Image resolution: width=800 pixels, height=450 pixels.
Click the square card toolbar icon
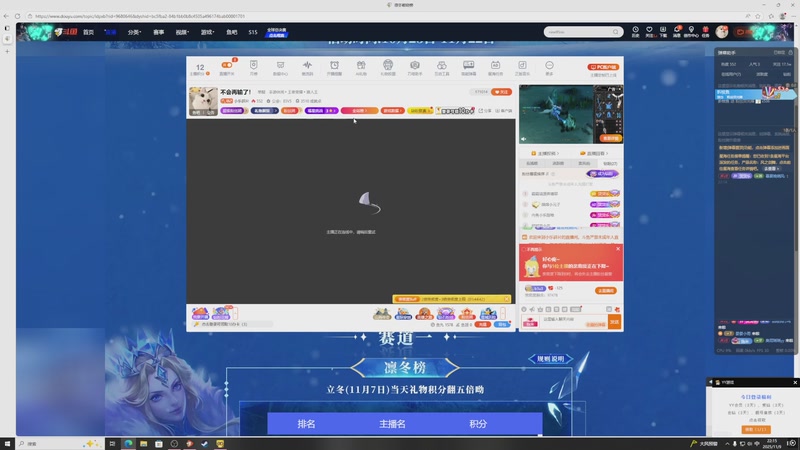(x=522, y=65)
